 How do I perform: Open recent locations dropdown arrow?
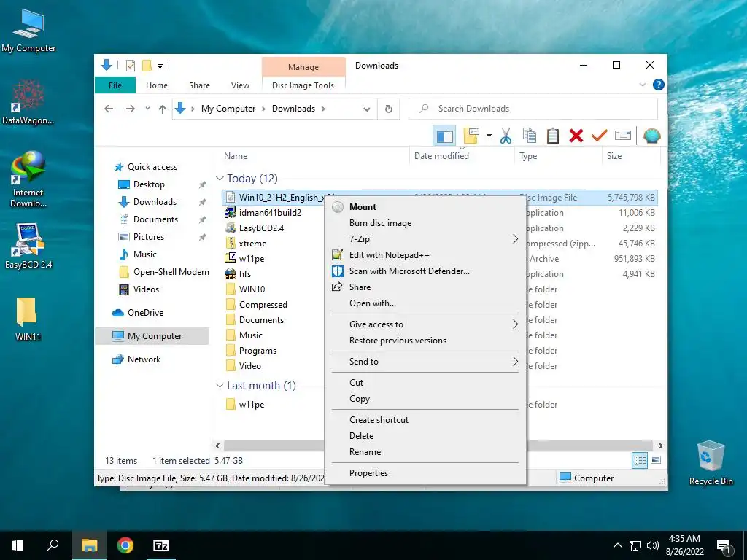tap(147, 109)
